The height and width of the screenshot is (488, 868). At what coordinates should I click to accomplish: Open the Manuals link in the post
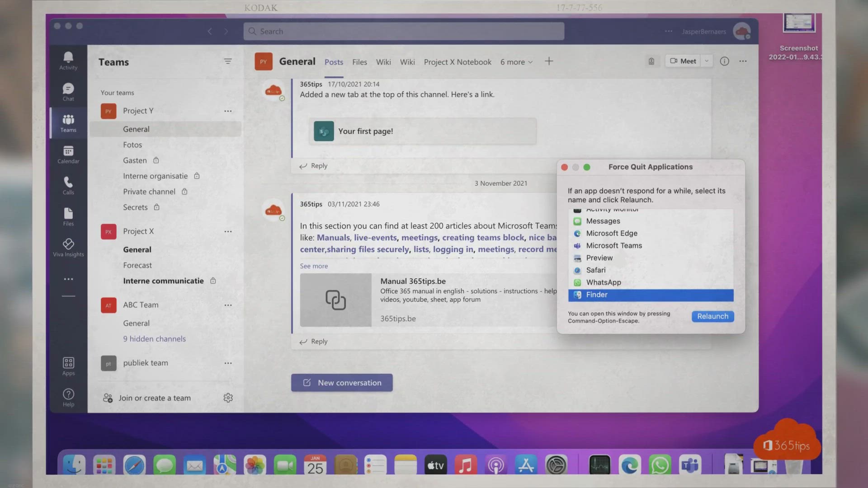tap(333, 238)
